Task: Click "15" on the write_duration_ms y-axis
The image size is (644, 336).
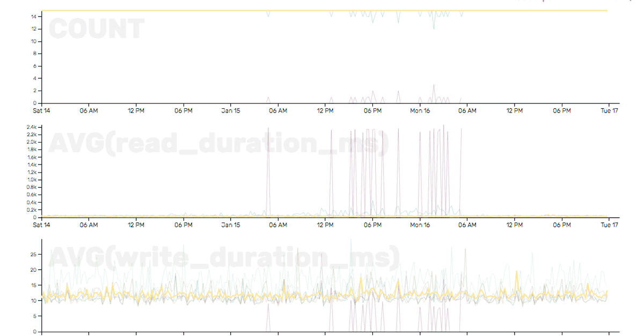Action: [x=33, y=286]
